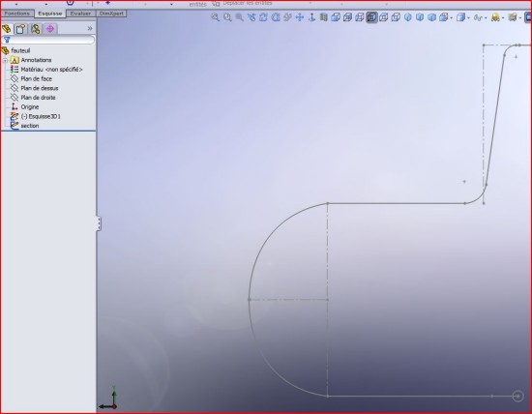Open the Standard Views book icon

tap(323, 17)
